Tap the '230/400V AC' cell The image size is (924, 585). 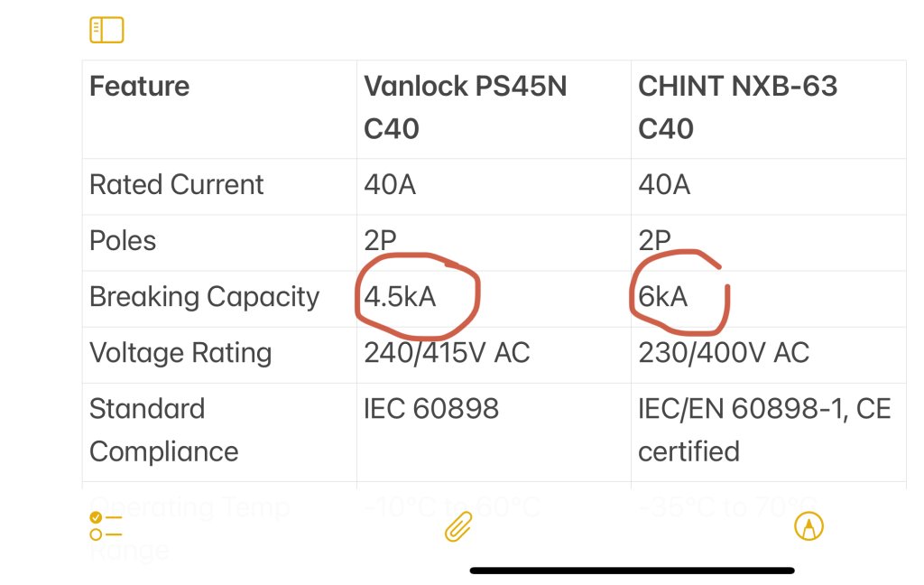coord(769,355)
